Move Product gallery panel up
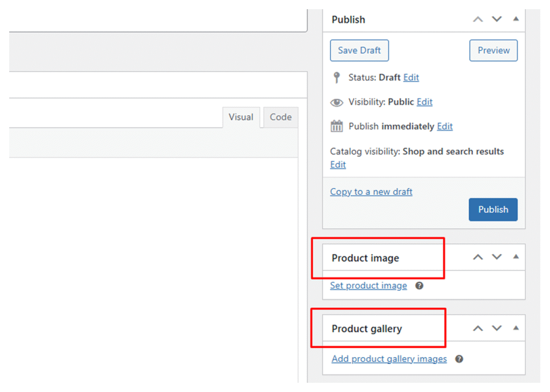 (x=477, y=328)
